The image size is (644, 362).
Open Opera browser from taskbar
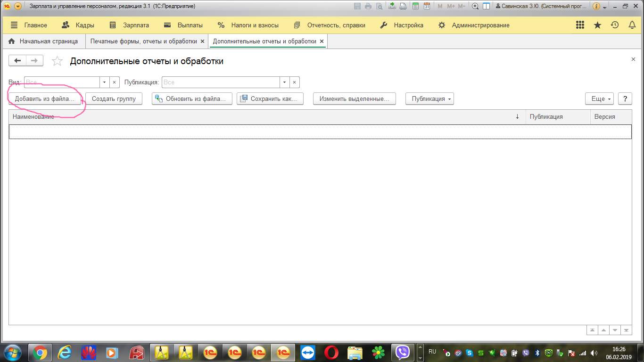(331, 353)
